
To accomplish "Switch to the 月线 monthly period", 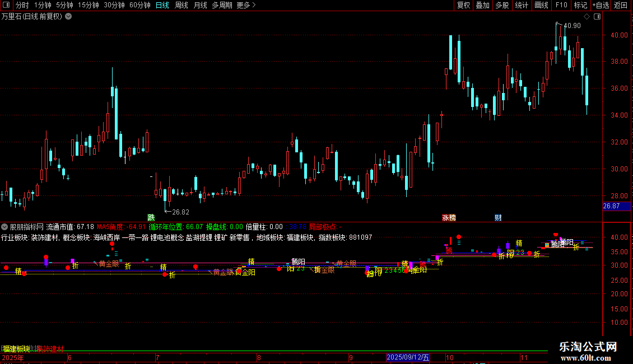I will 200,5.
